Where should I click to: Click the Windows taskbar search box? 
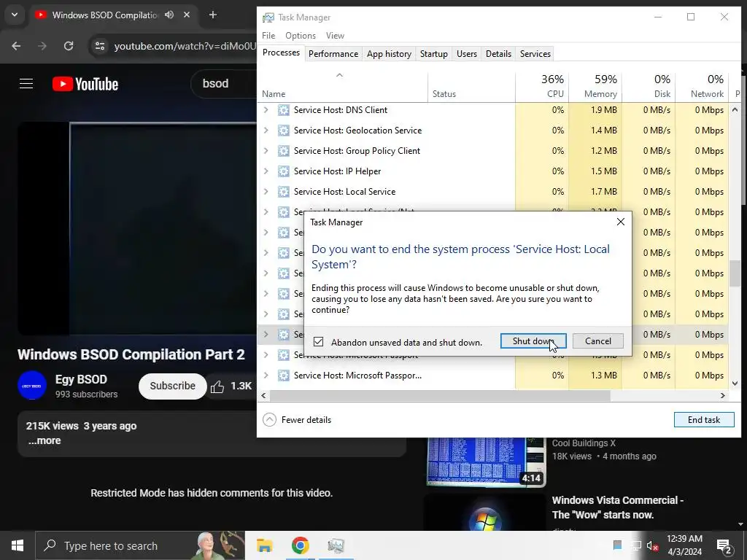140,545
